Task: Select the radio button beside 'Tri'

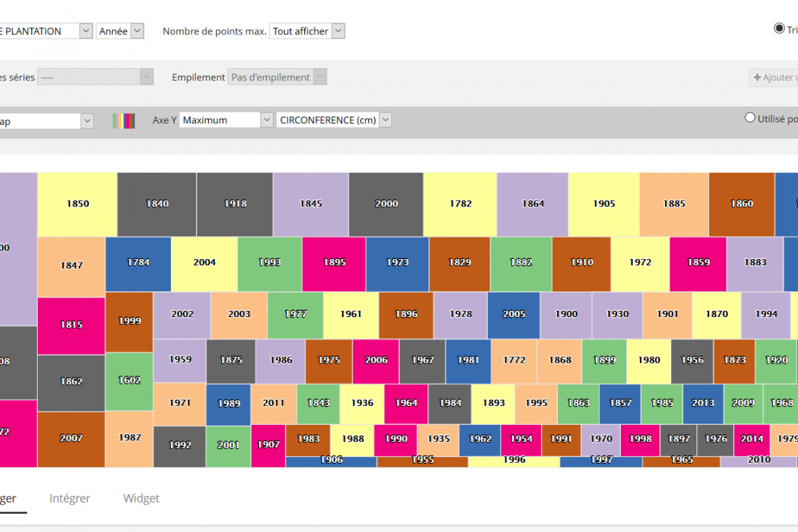Action: (779, 29)
